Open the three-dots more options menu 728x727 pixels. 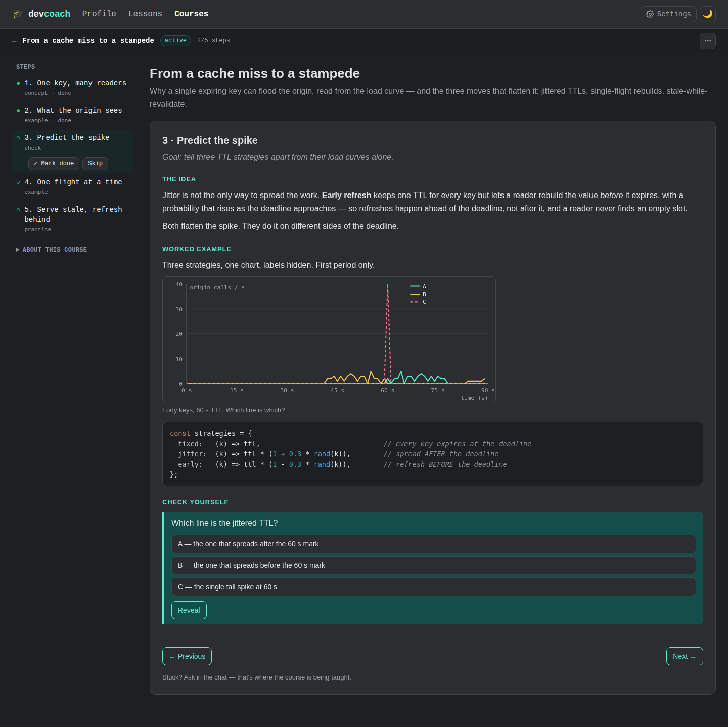[x=708, y=41]
